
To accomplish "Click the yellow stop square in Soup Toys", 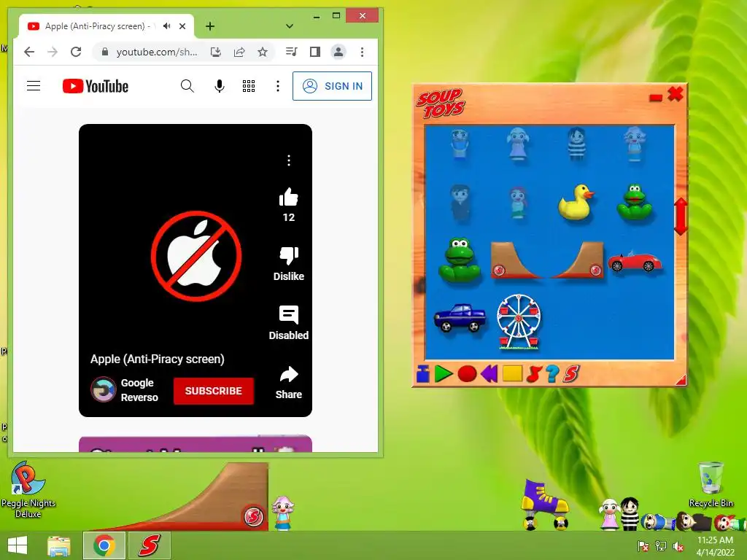I will point(512,374).
